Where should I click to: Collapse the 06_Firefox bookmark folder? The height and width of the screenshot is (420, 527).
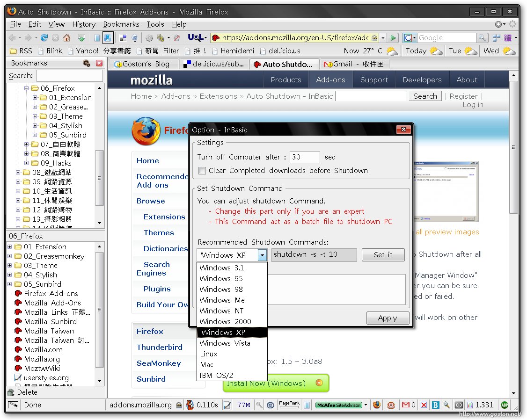coord(27,88)
